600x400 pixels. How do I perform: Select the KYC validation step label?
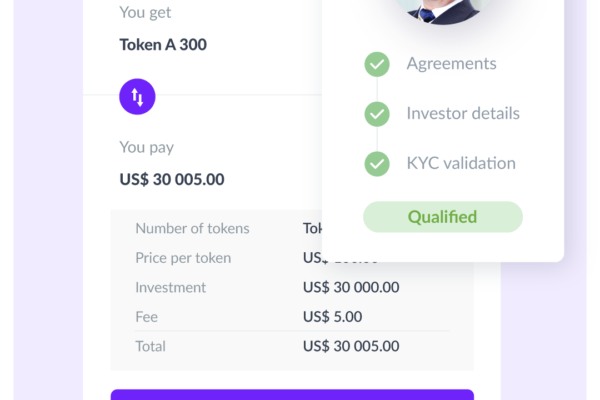click(x=461, y=163)
